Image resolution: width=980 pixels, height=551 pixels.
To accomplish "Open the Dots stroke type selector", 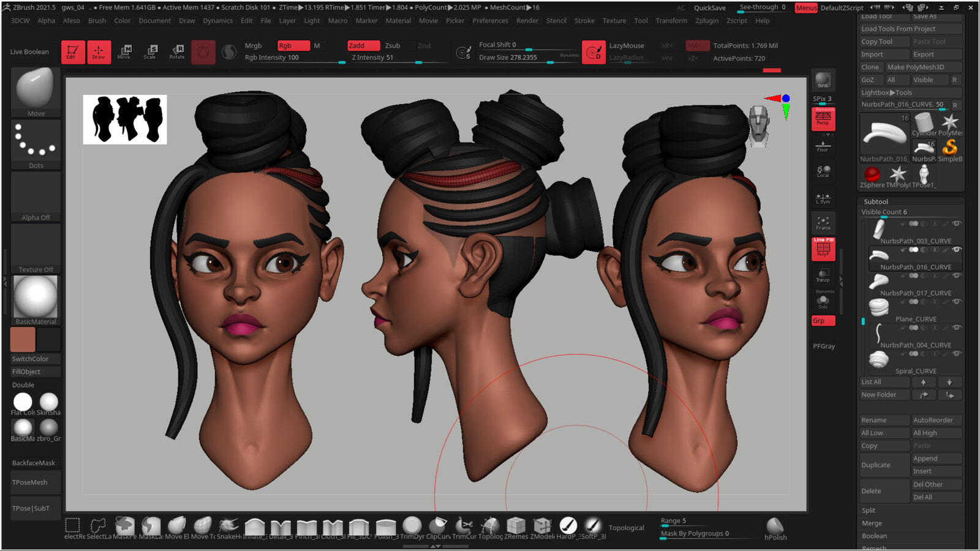I will (36, 144).
